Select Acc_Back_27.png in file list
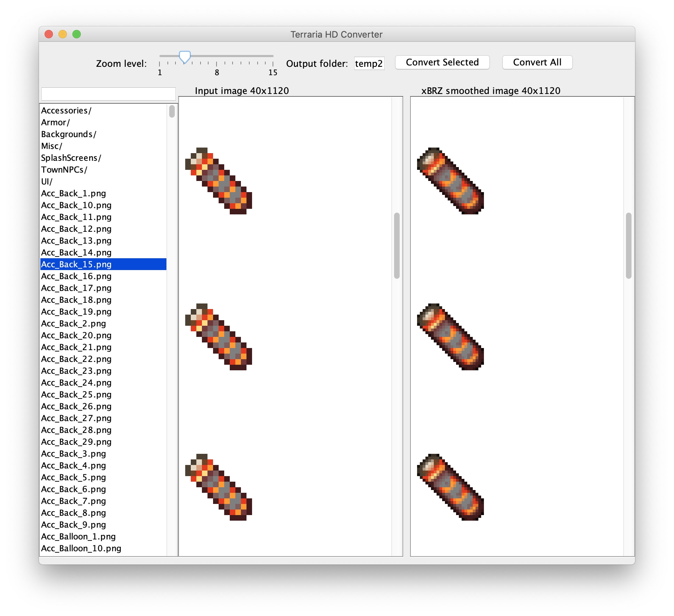The width and height of the screenshot is (674, 616). [103, 418]
